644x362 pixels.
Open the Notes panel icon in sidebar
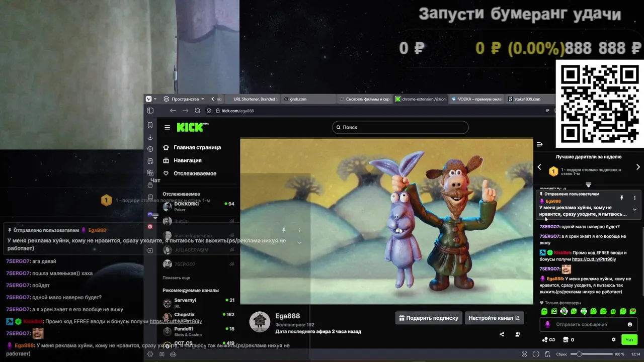[x=150, y=161]
